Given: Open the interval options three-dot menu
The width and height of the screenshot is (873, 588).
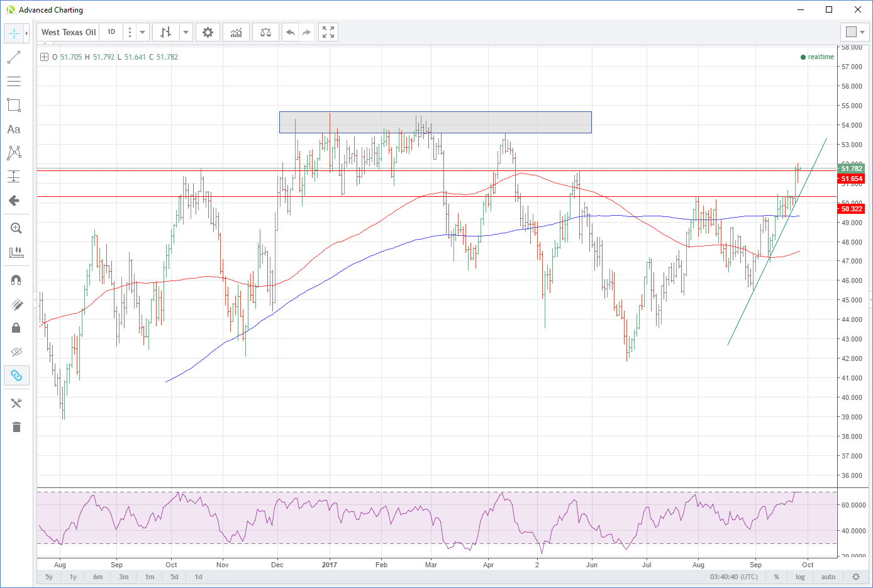Looking at the screenshot, I should 130,32.
